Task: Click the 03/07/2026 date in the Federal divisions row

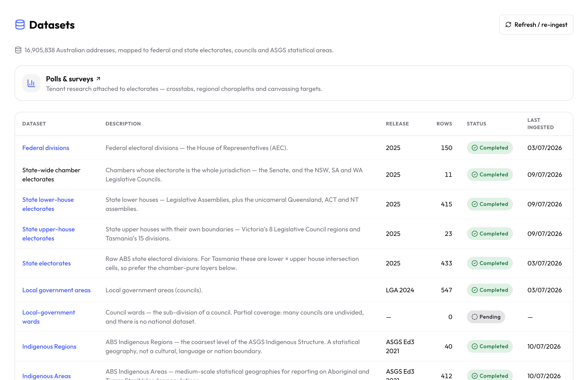Action: click(545, 148)
